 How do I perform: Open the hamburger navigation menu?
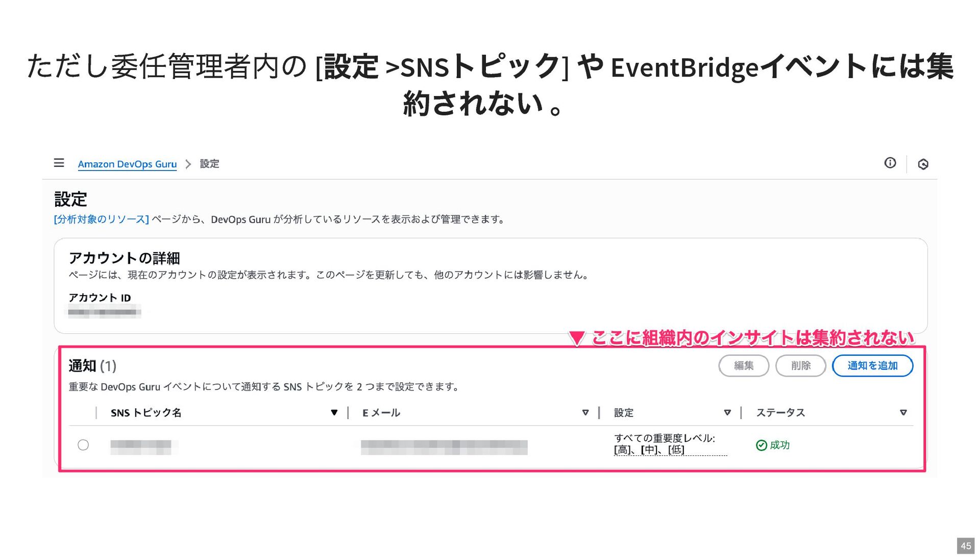[59, 163]
